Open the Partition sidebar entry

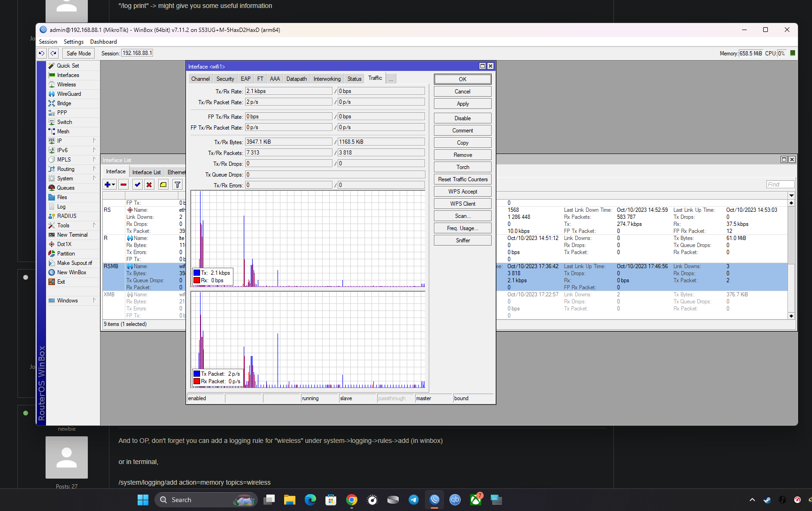(x=66, y=254)
